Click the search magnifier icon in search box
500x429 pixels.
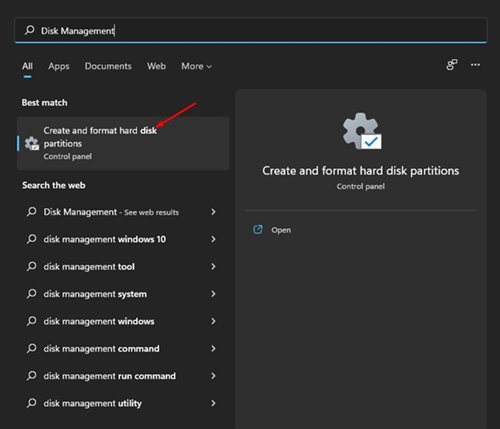coord(30,30)
